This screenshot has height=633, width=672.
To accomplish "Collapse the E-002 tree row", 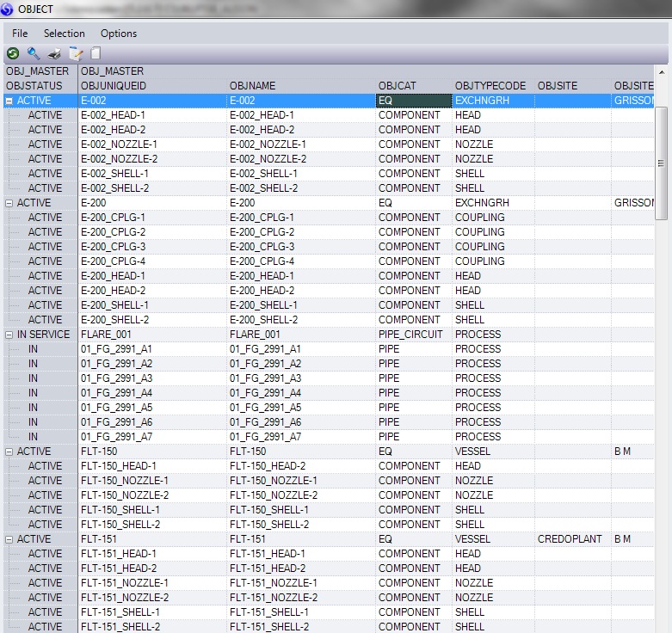I will [x=9, y=101].
